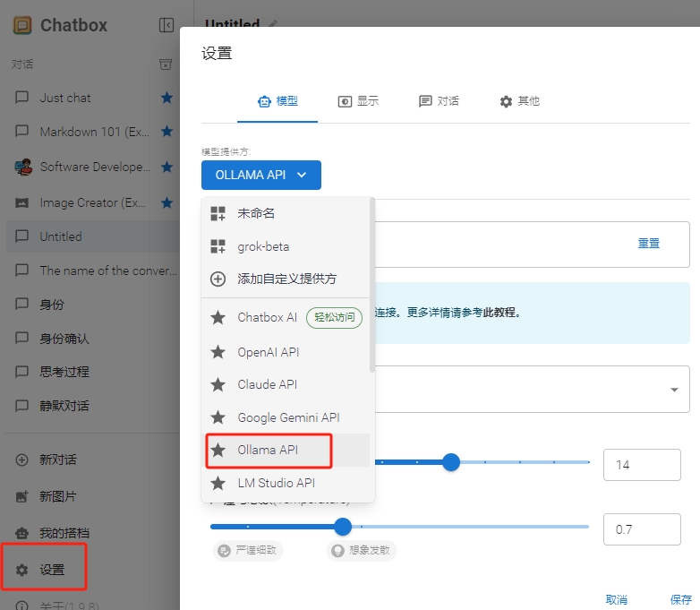This screenshot has width=700, height=610.
Task: Click 取消 to cancel settings
Action: point(617,600)
